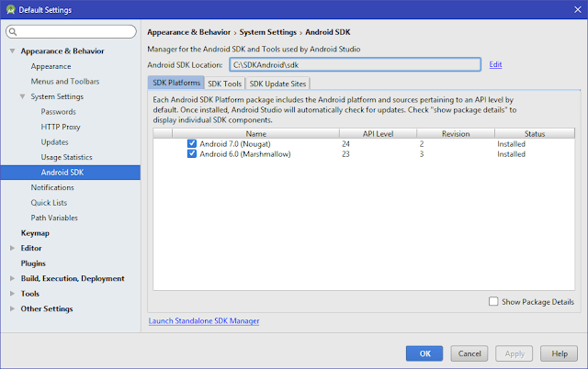588x369 pixels.
Task: Expand Build, Execution, Deployment section
Action: coord(12,278)
